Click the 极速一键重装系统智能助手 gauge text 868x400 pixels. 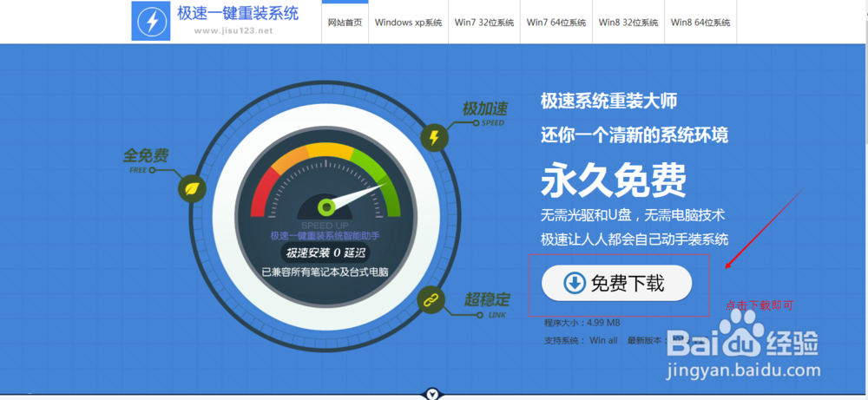pyautogui.click(x=325, y=236)
